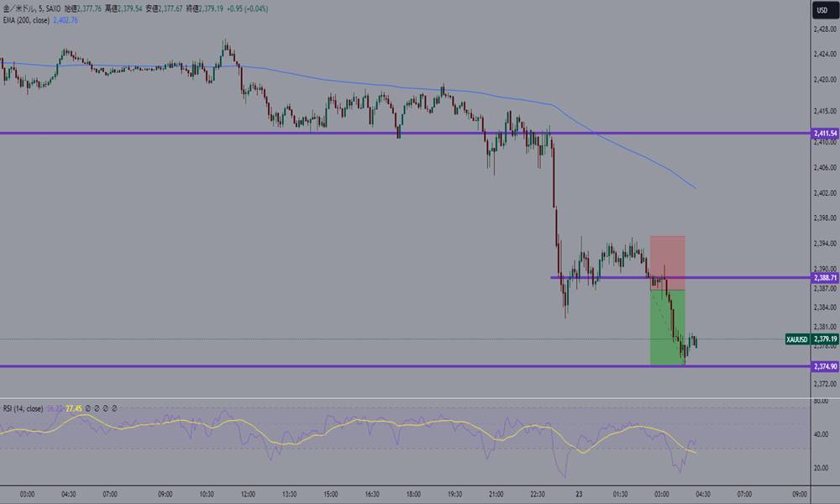Image resolution: width=840 pixels, height=504 pixels.
Task: Click the 2,428.00 level on price scale
Action: coord(823,30)
